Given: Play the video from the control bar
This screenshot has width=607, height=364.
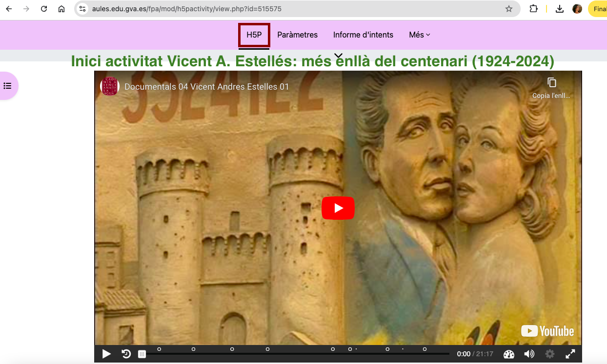Looking at the screenshot, I should (x=106, y=354).
